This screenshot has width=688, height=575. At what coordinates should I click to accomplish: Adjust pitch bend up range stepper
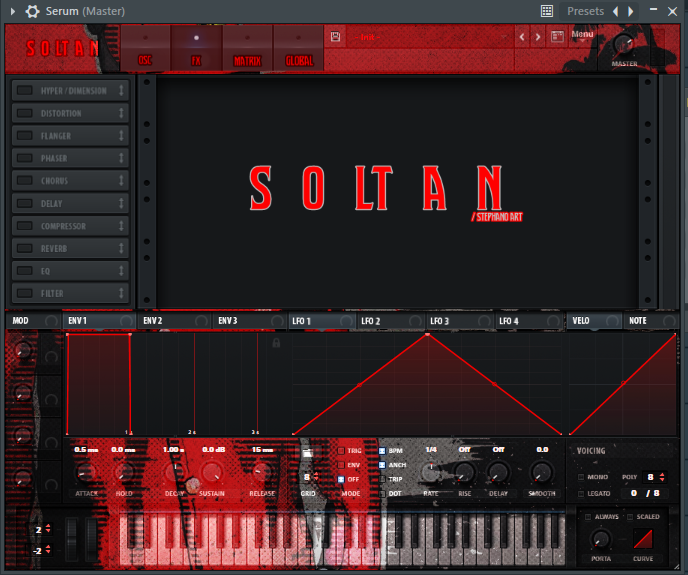pyautogui.click(x=48, y=529)
